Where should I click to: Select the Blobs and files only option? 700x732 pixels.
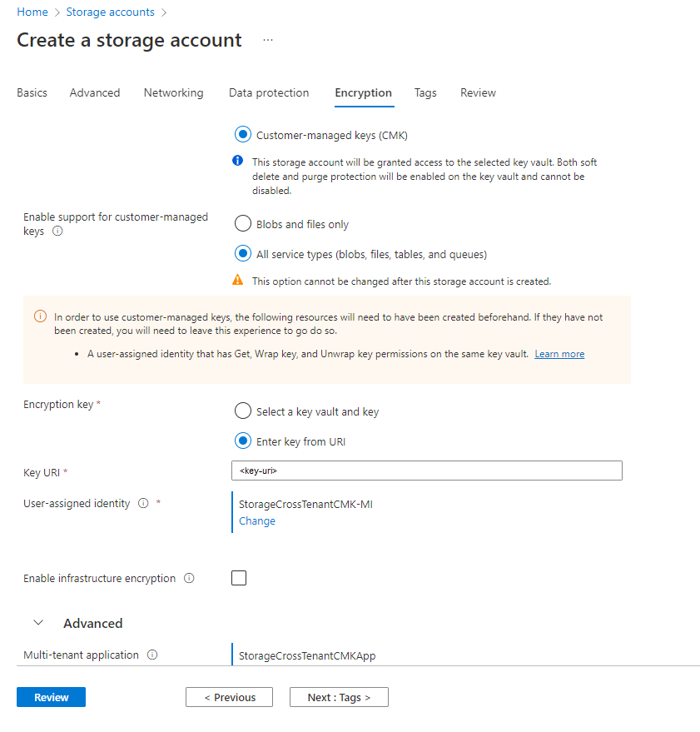[242, 223]
